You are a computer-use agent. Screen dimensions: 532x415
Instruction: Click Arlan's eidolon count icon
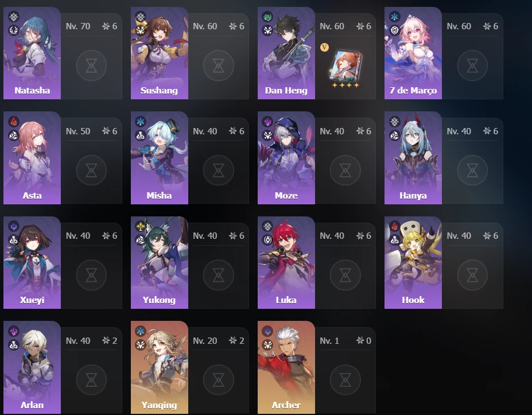(x=106, y=340)
